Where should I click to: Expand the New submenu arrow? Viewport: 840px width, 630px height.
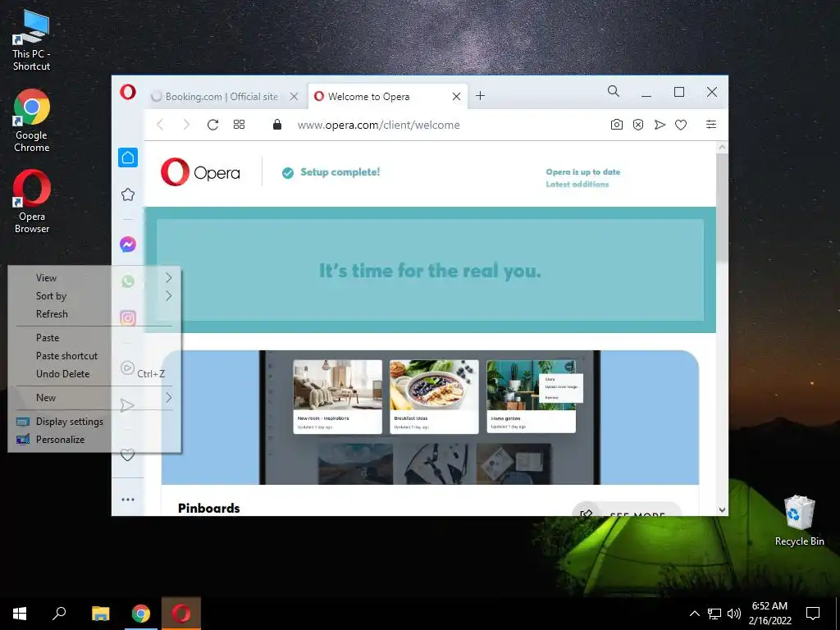point(169,398)
